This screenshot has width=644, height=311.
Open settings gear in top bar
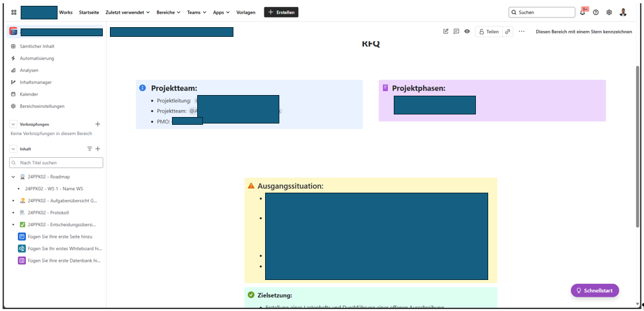click(x=609, y=12)
